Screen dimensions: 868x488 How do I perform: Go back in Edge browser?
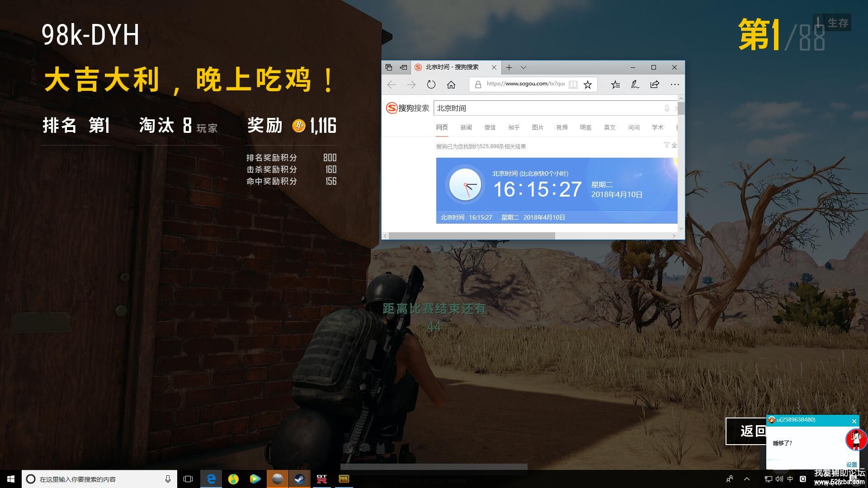[x=392, y=84]
